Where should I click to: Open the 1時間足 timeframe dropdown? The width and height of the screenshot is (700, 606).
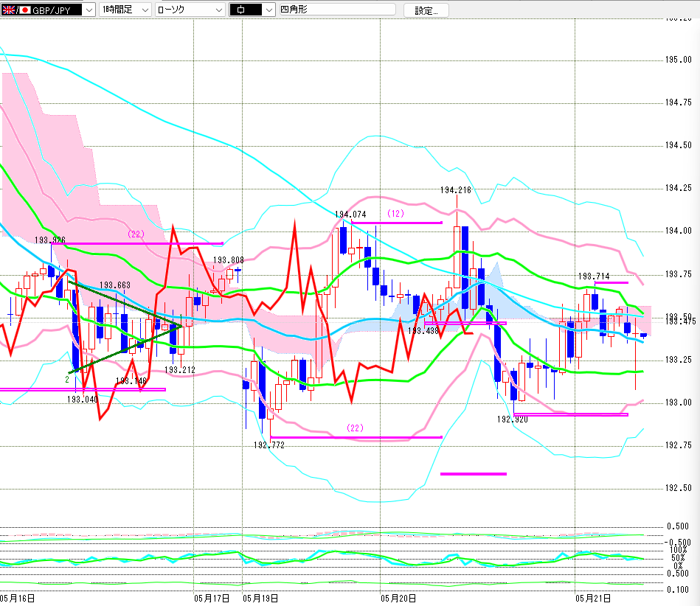[125, 10]
